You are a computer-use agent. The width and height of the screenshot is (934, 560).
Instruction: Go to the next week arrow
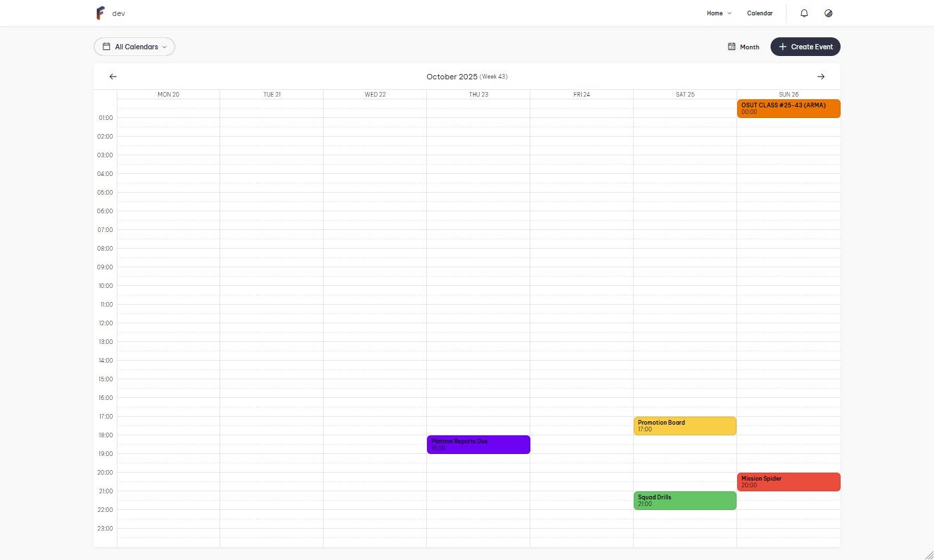point(821,77)
